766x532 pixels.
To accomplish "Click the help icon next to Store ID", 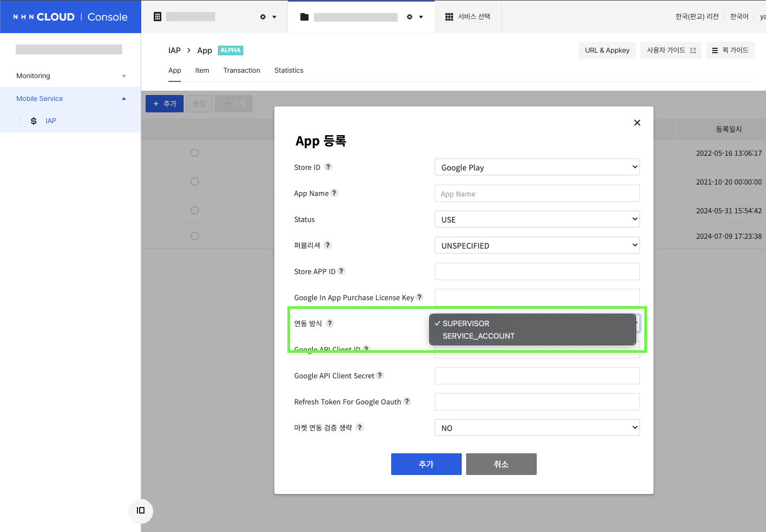I will pyautogui.click(x=328, y=167).
